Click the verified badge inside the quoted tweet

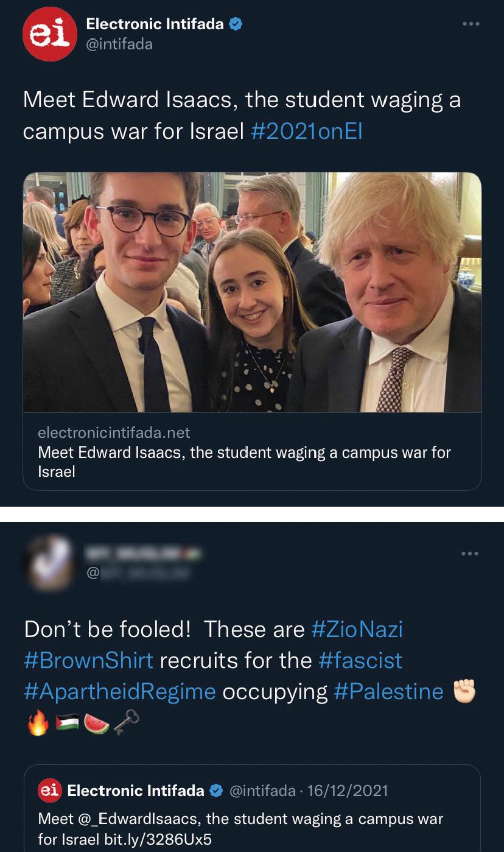[x=215, y=790]
